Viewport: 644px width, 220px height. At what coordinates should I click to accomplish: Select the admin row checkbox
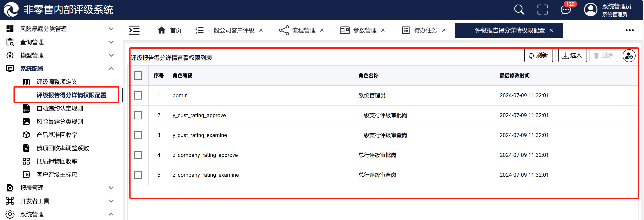tap(138, 95)
